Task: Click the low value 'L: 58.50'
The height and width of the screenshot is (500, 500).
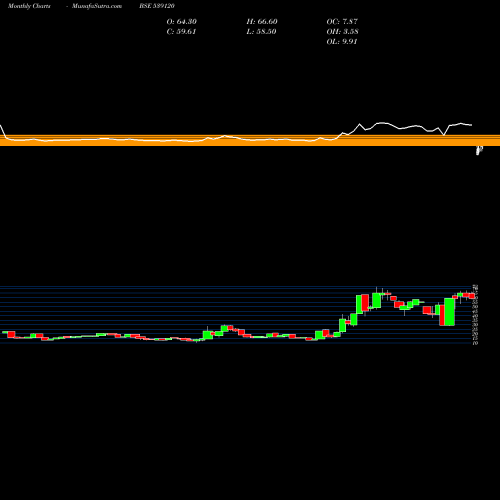Action: (x=261, y=32)
